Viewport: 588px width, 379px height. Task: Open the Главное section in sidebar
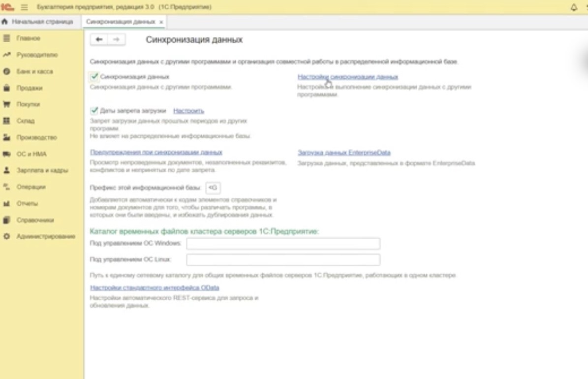(28, 38)
